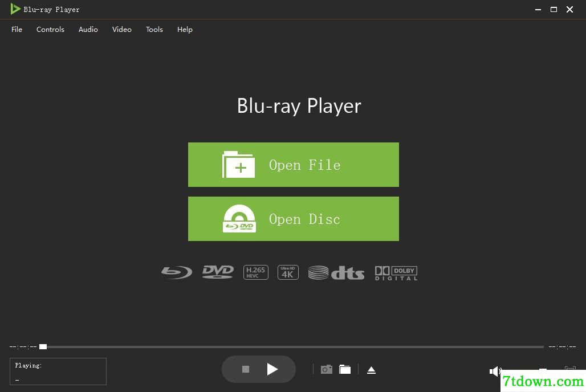This screenshot has width=586, height=392.
Task: Maximize the Blu-ray Player window
Action: pos(554,9)
